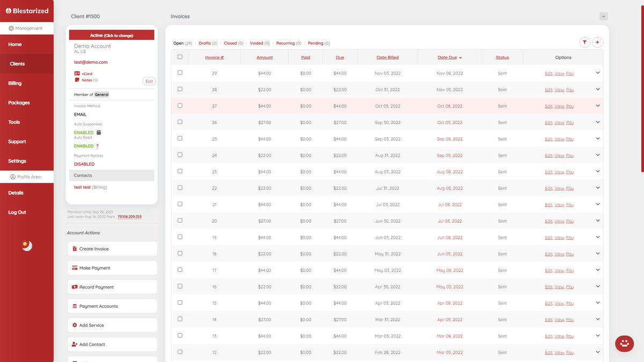Open the support chat bubble
Screen dimensions: 644x362
(624, 343)
